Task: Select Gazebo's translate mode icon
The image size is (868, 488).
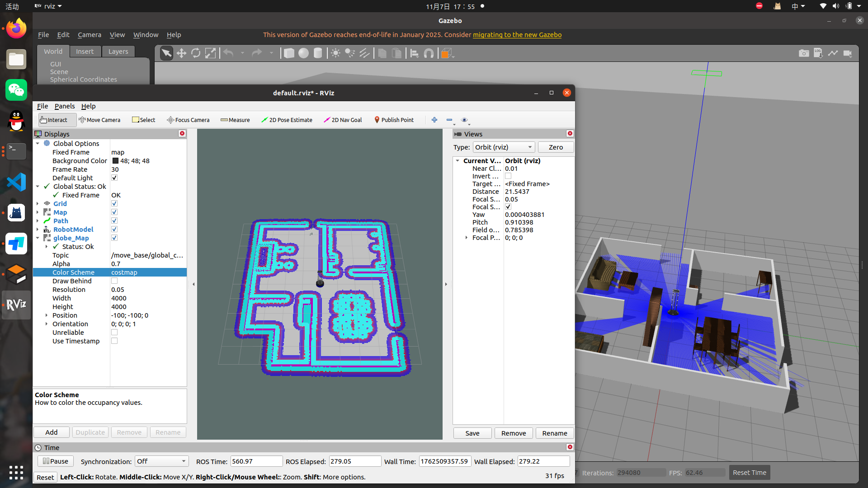Action: [181, 53]
